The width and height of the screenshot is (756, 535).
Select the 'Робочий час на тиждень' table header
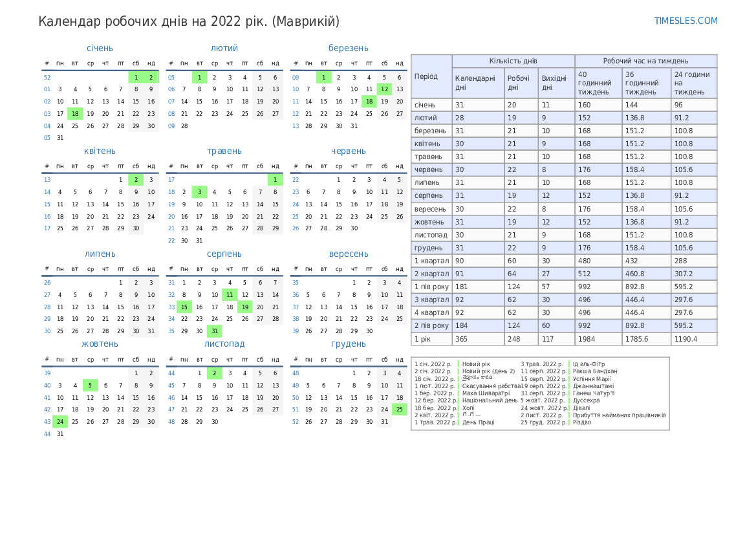click(x=645, y=61)
